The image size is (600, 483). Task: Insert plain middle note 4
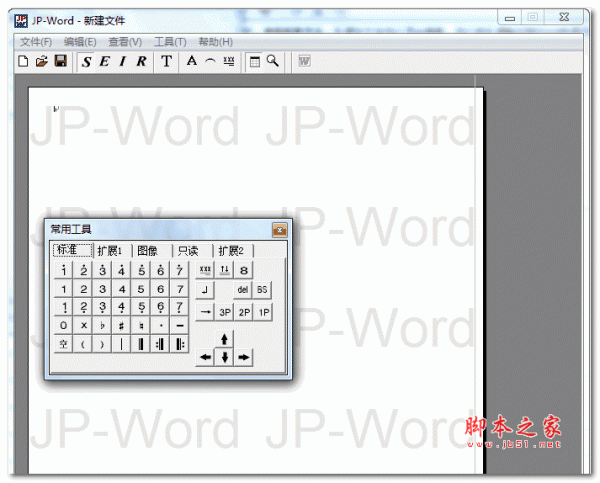(122, 289)
